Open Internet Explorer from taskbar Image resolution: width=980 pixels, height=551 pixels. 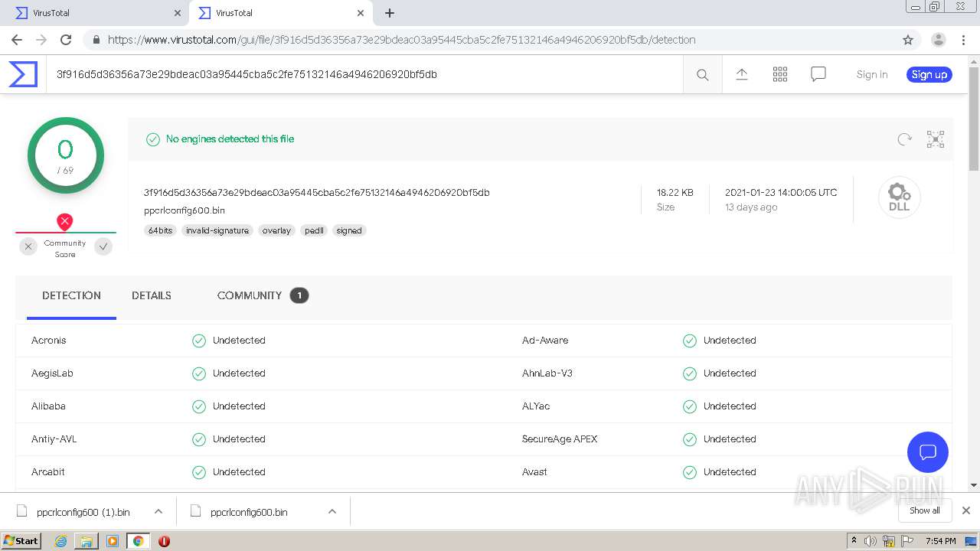(60, 541)
